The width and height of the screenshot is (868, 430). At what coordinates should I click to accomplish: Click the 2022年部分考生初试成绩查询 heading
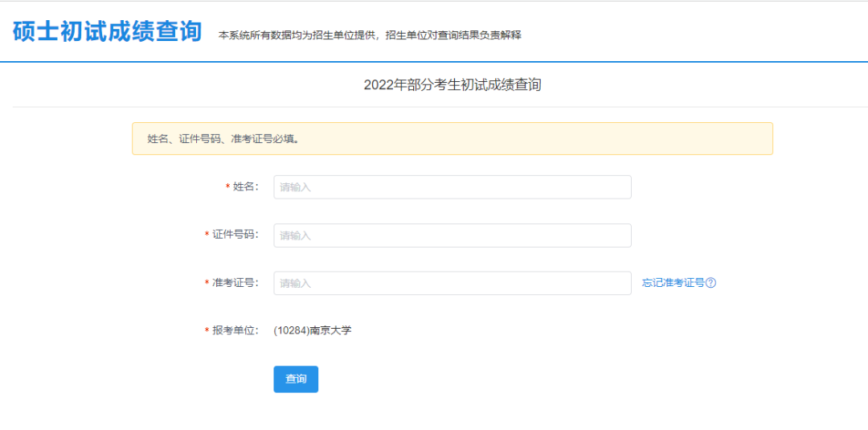click(x=452, y=85)
